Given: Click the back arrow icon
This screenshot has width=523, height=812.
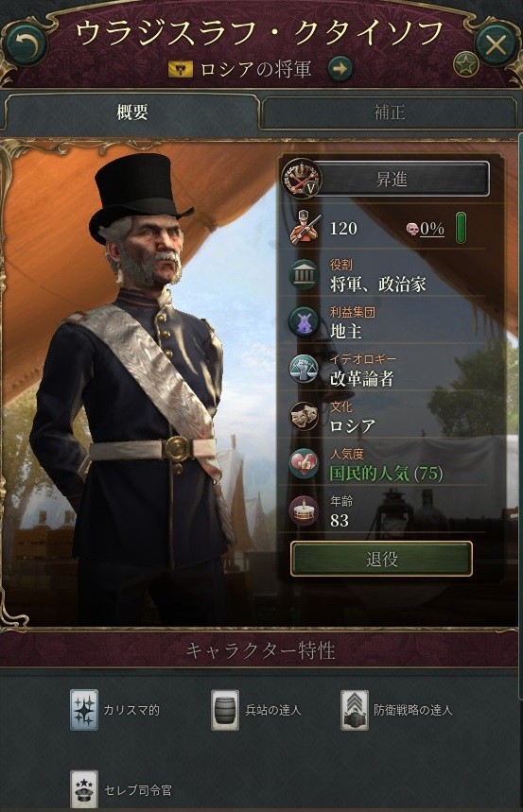Looking at the screenshot, I should click(x=25, y=45).
